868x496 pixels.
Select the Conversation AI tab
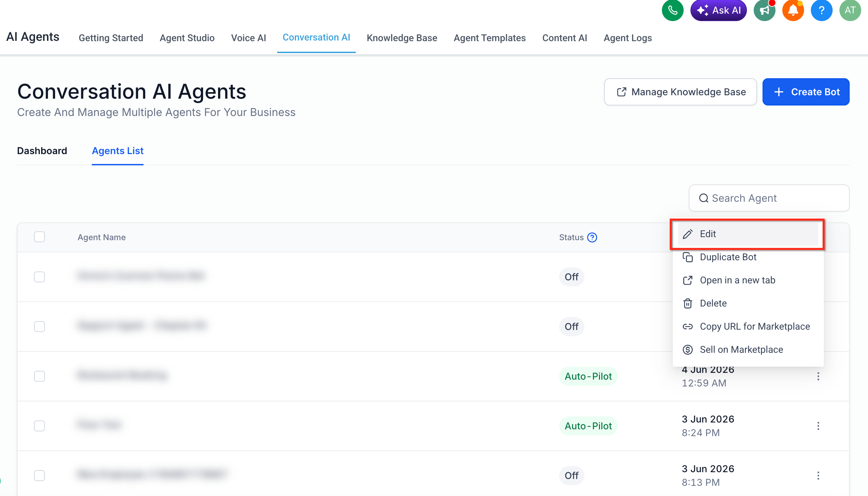316,37
